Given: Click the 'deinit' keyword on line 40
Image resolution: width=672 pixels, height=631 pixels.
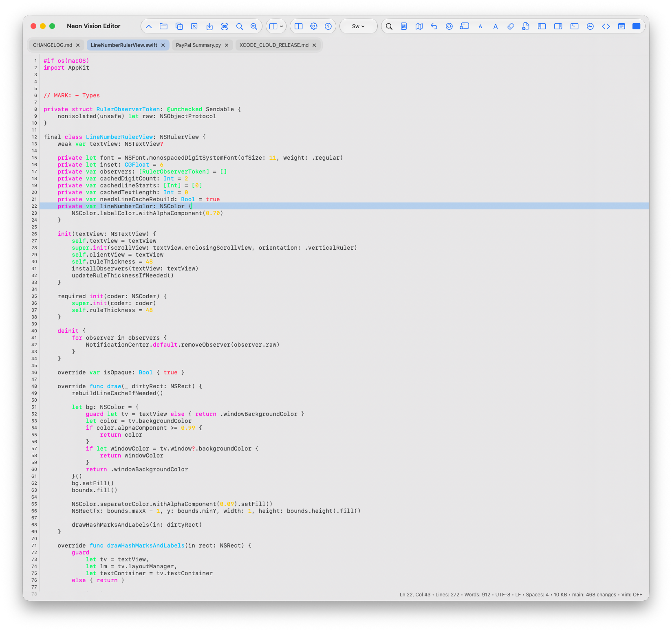Looking at the screenshot, I should 68,331.
